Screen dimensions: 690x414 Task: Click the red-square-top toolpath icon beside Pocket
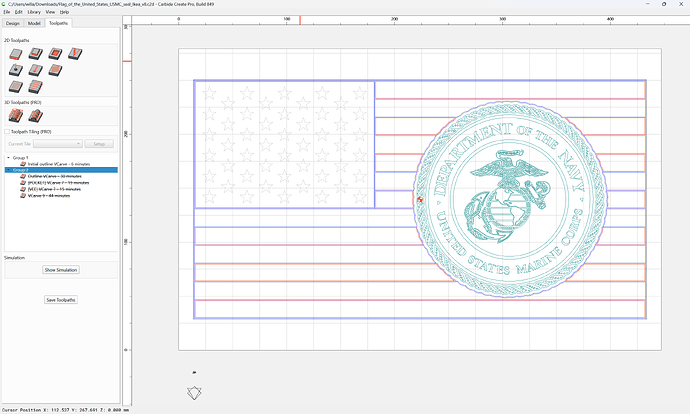tap(55, 54)
